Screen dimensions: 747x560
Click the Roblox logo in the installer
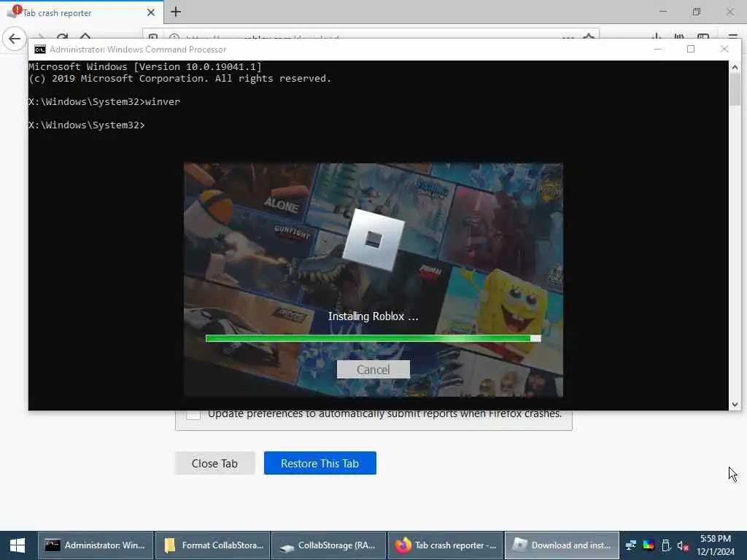[x=373, y=239]
